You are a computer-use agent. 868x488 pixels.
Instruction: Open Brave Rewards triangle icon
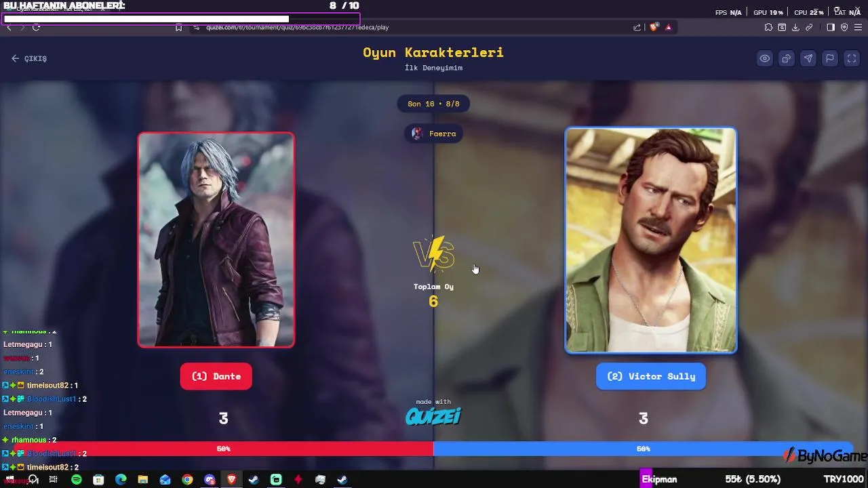coord(669,27)
